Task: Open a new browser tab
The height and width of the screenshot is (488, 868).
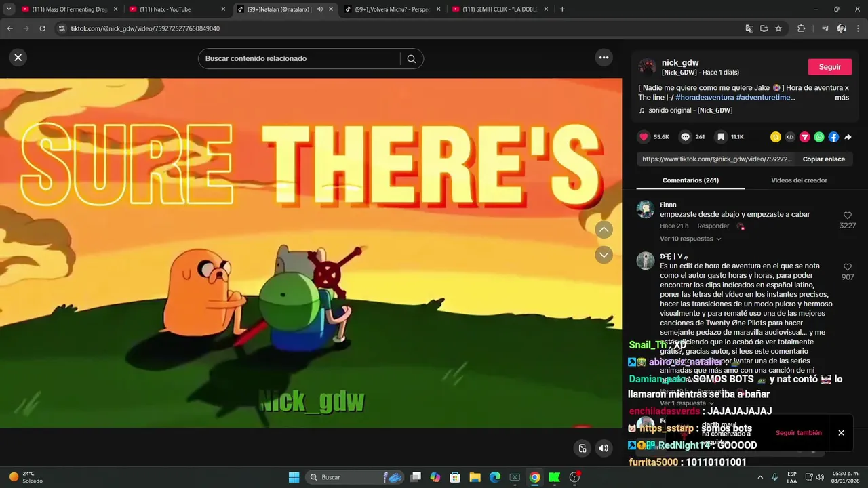Action: (562, 9)
